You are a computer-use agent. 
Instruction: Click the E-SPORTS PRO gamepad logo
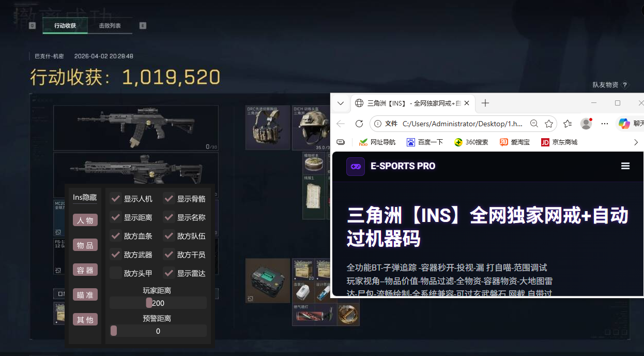[x=356, y=166]
